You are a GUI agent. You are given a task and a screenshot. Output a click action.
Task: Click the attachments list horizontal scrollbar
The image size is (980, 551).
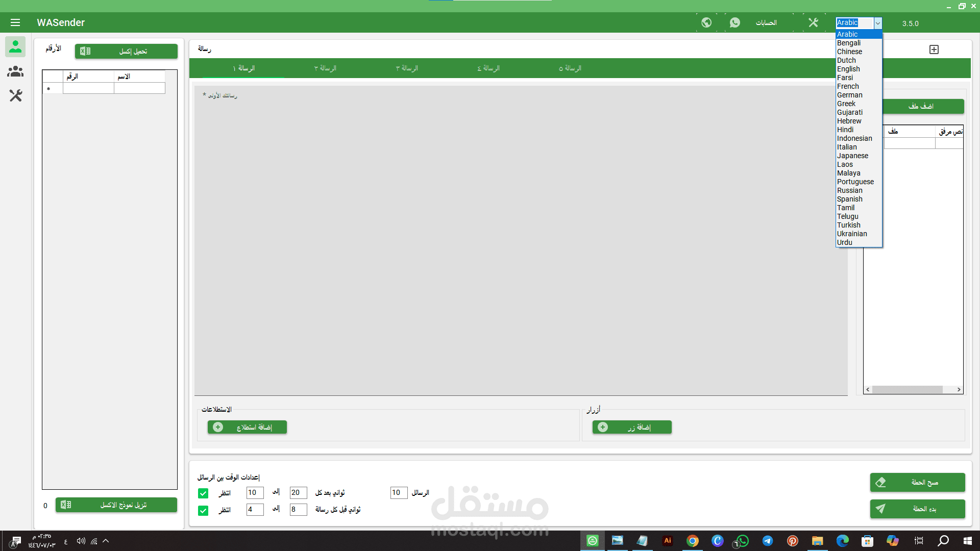point(907,390)
